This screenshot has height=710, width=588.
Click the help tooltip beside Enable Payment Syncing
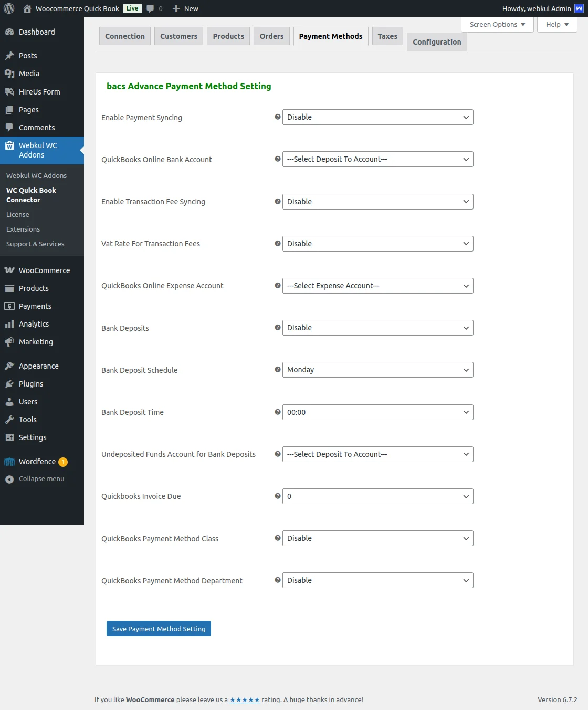(x=278, y=117)
